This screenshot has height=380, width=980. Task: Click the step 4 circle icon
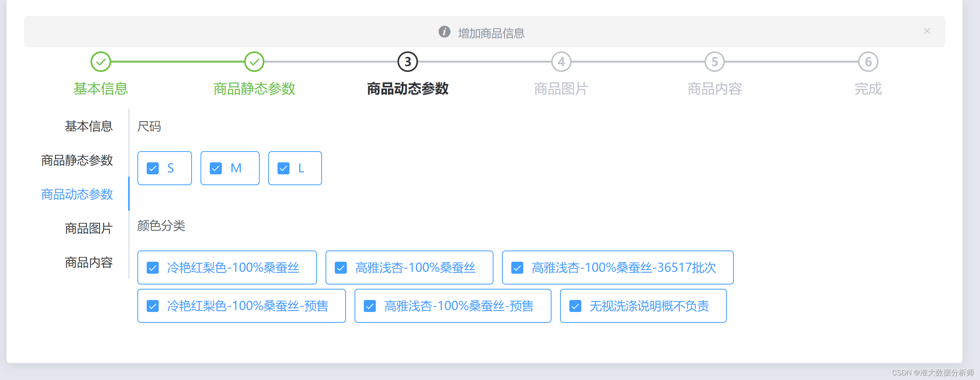coord(561,62)
